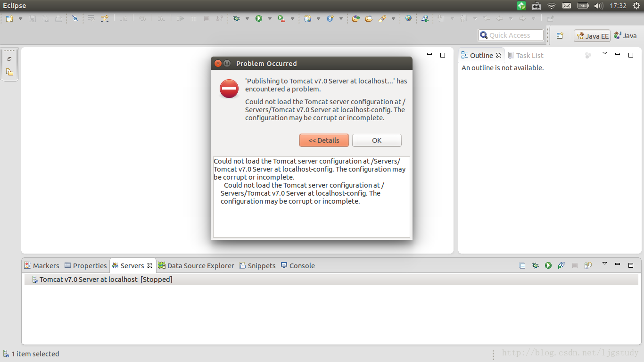Click the Suspend debug icon
The image size is (644, 362).
pyautogui.click(x=193, y=19)
